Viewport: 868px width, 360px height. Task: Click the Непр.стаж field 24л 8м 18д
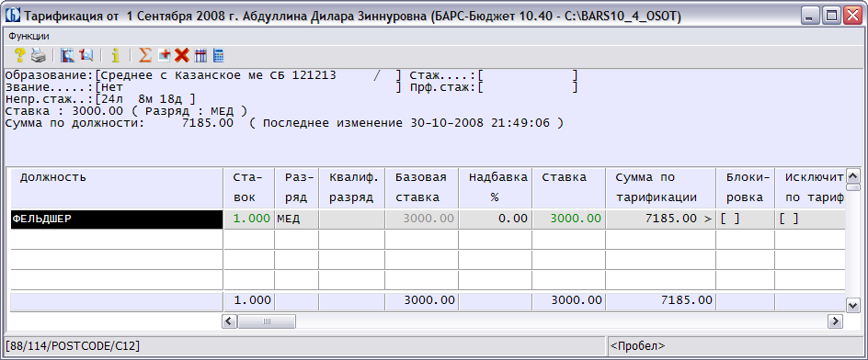coord(145,99)
